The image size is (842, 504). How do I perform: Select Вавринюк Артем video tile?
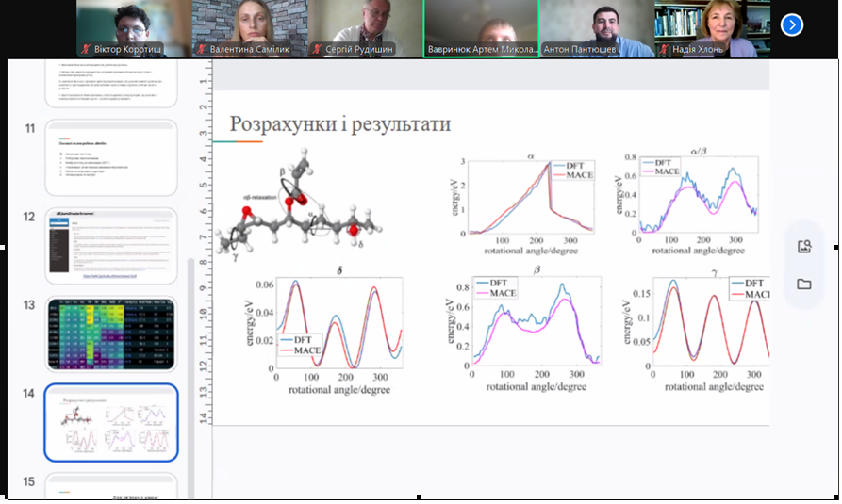(481, 28)
